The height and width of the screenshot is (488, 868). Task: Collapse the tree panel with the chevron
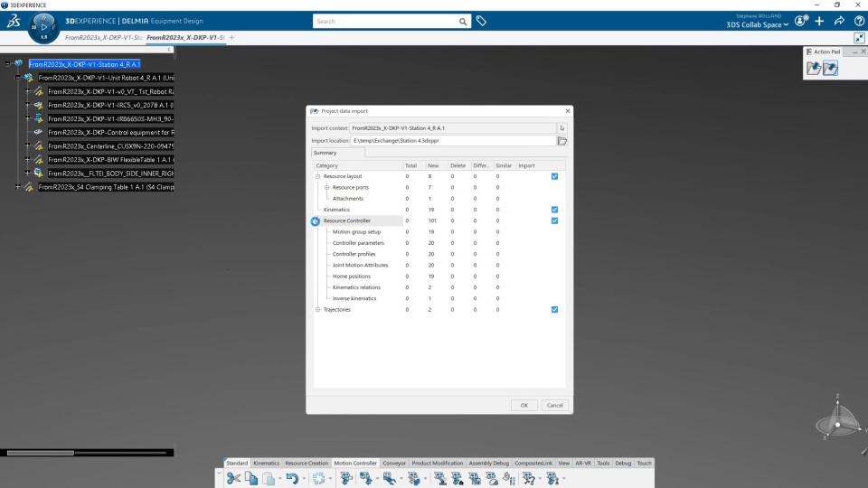click(169, 49)
